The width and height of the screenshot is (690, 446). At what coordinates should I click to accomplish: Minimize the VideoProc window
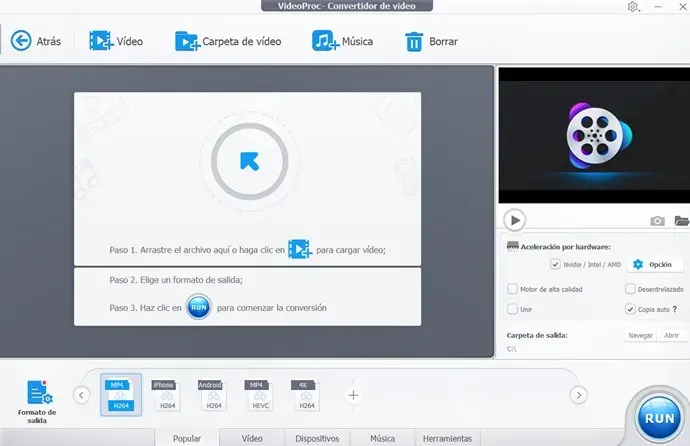[658, 7]
